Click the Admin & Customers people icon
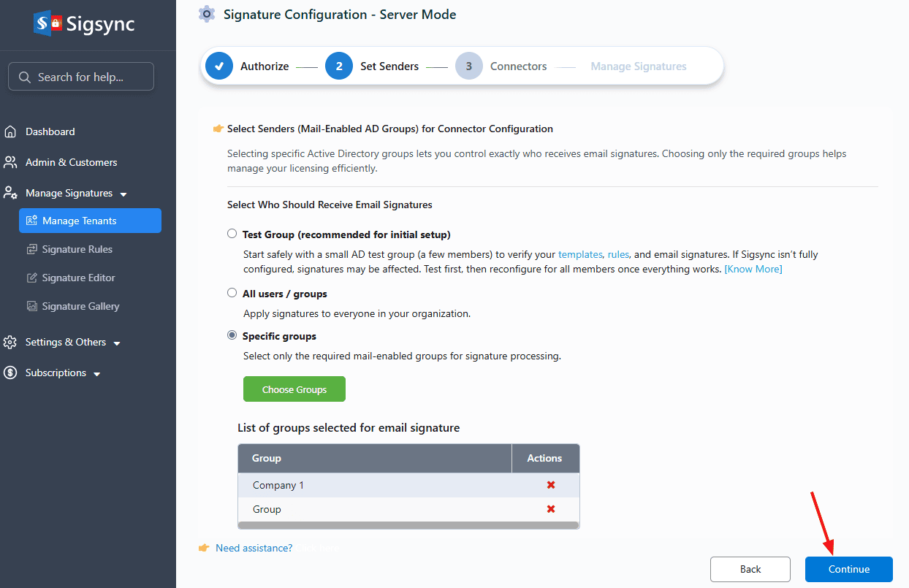The width and height of the screenshot is (909, 588). click(x=10, y=162)
